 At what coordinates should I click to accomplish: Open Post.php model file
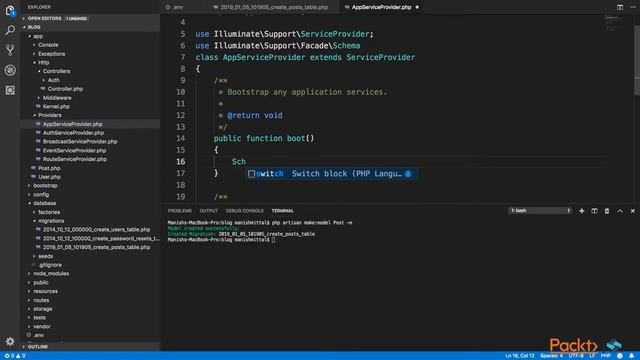[x=49, y=168]
